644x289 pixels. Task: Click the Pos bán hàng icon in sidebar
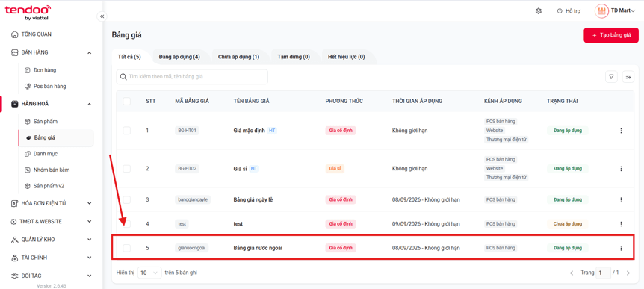pyautogui.click(x=28, y=86)
